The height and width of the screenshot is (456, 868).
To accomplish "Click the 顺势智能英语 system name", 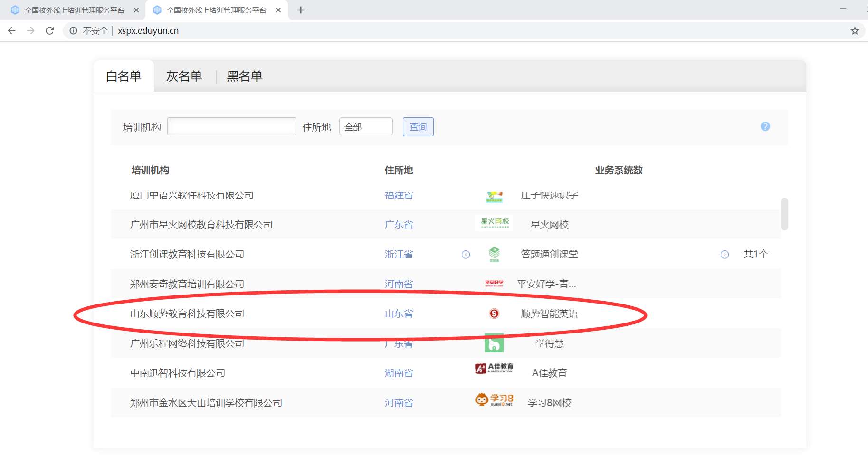I will pyautogui.click(x=549, y=313).
